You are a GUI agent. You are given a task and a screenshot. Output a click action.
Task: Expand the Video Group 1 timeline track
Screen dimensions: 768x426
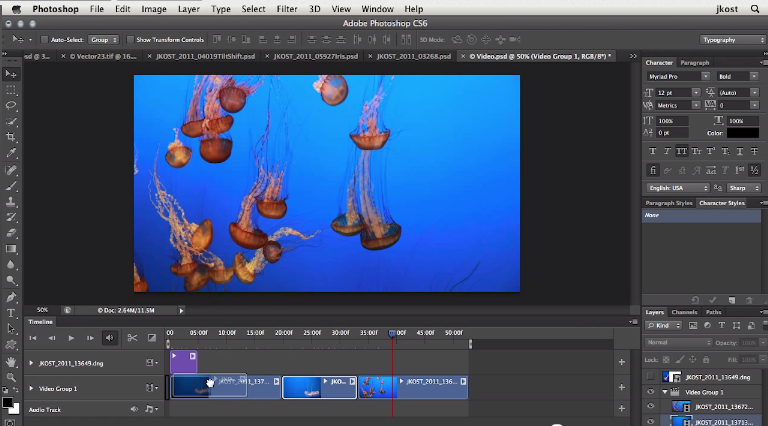31,388
